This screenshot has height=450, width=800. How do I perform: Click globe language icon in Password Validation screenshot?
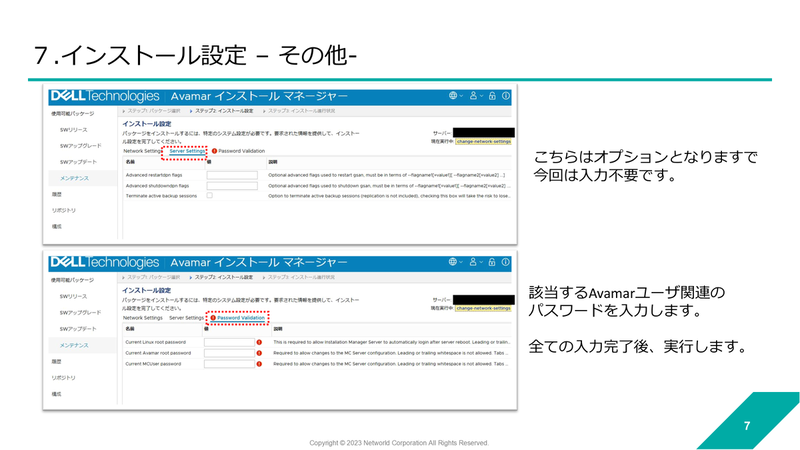tap(452, 262)
